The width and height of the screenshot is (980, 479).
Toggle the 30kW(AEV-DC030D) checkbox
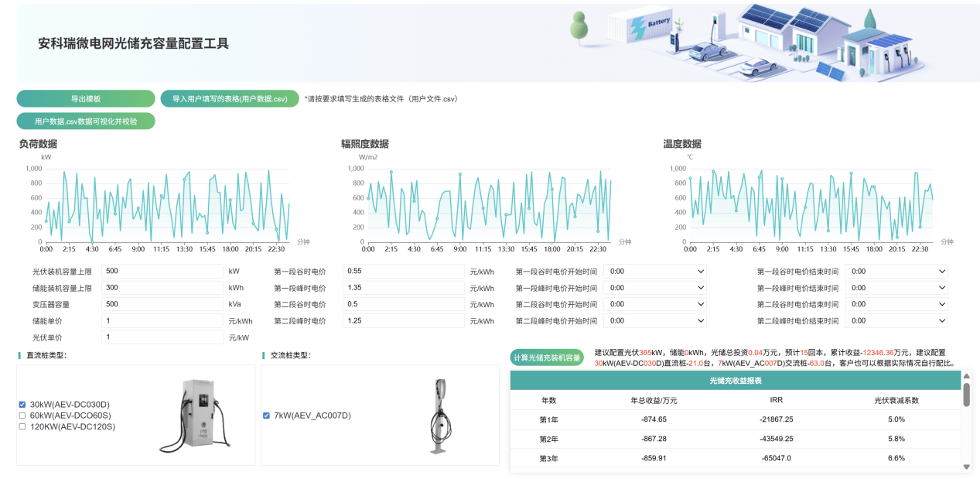click(x=22, y=405)
